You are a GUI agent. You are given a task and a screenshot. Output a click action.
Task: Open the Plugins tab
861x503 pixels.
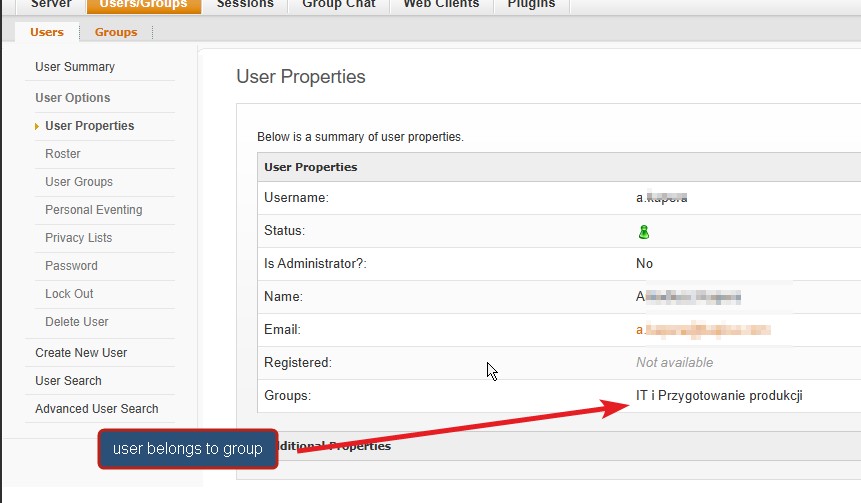coord(531,4)
